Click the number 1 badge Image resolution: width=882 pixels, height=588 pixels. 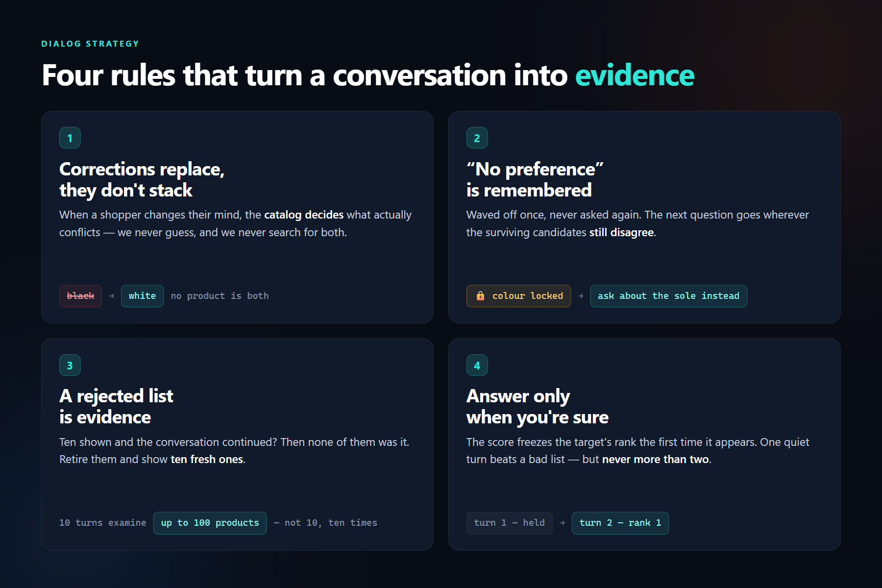click(70, 138)
